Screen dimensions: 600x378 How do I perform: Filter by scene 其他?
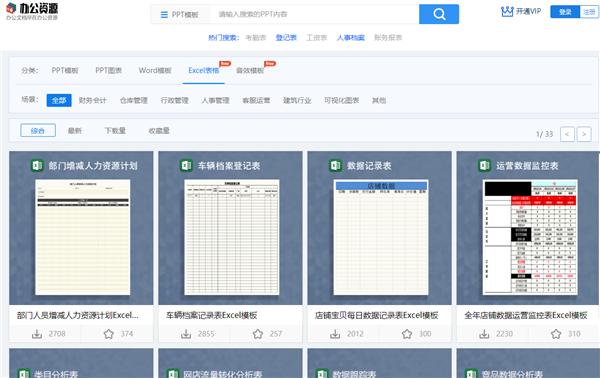click(379, 100)
